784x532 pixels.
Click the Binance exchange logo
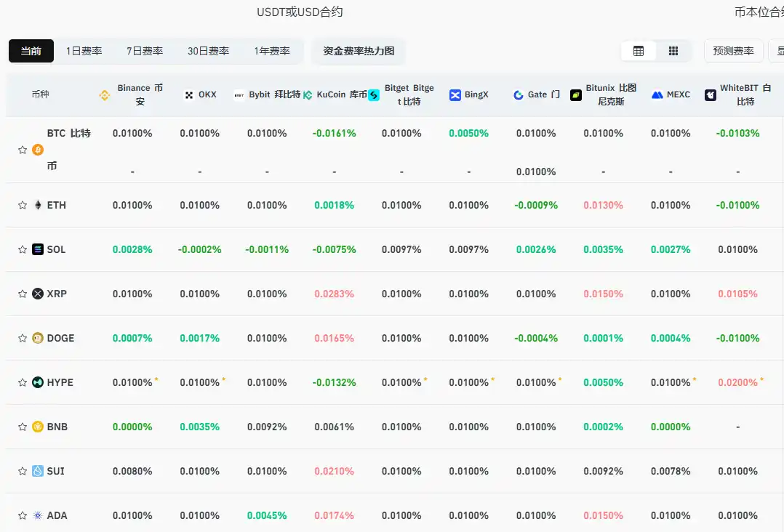click(x=105, y=95)
